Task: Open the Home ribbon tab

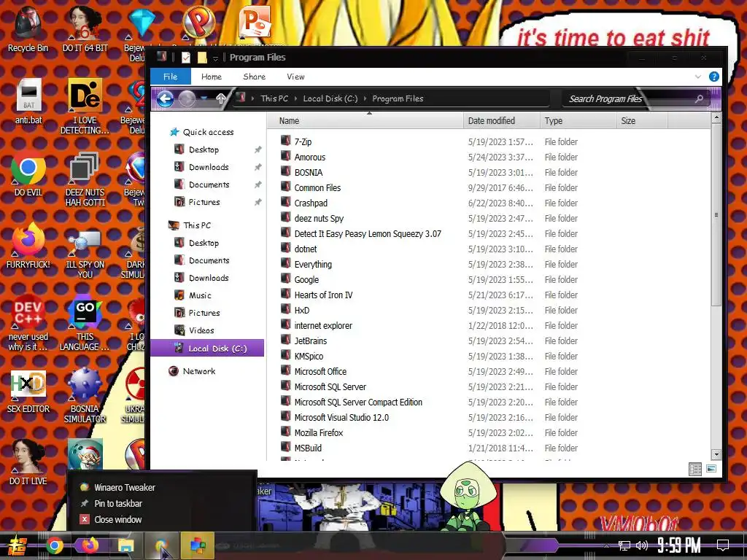Action: click(x=212, y=77)
